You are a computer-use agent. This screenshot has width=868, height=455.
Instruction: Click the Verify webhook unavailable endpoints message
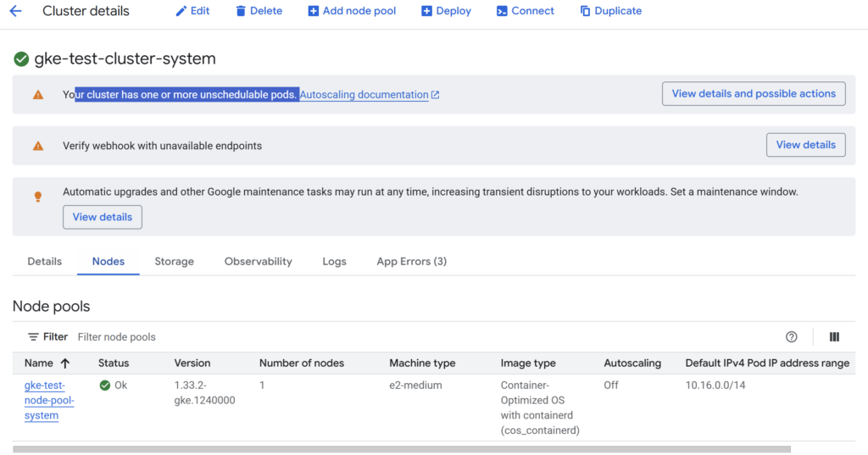[x=162, y=146]
